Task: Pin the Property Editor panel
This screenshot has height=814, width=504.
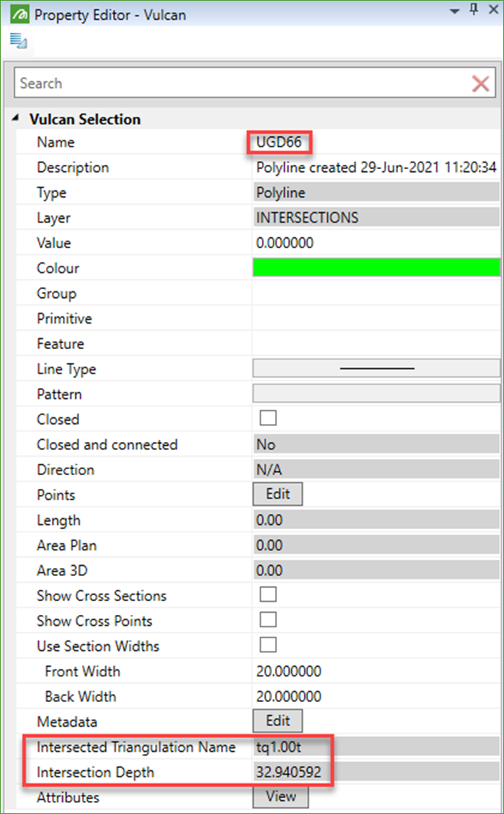Action: 473,10
